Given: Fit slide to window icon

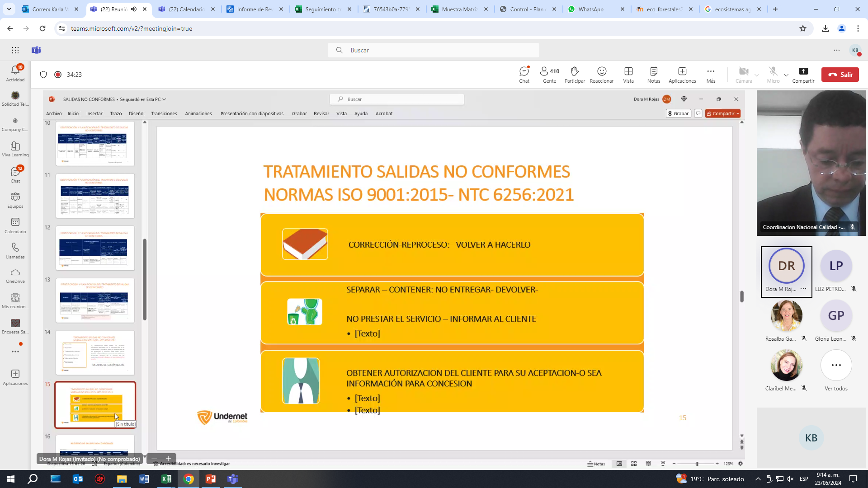Looking at the screenshot, I should point(741,464).
